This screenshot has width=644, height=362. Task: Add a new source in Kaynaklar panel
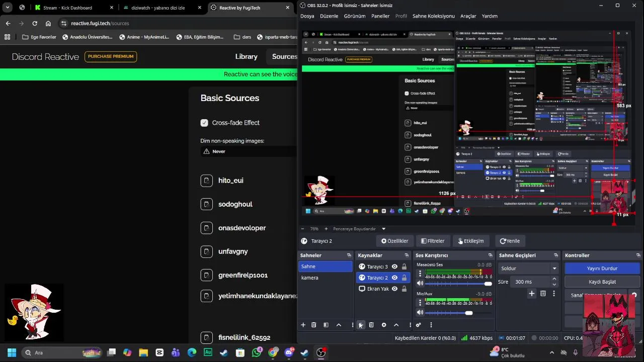tap(360, 325)
